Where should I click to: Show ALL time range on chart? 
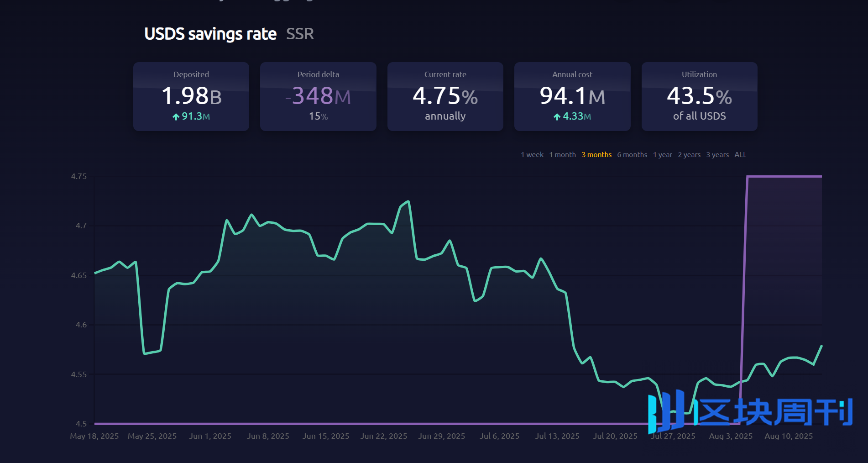pos(740,155)
